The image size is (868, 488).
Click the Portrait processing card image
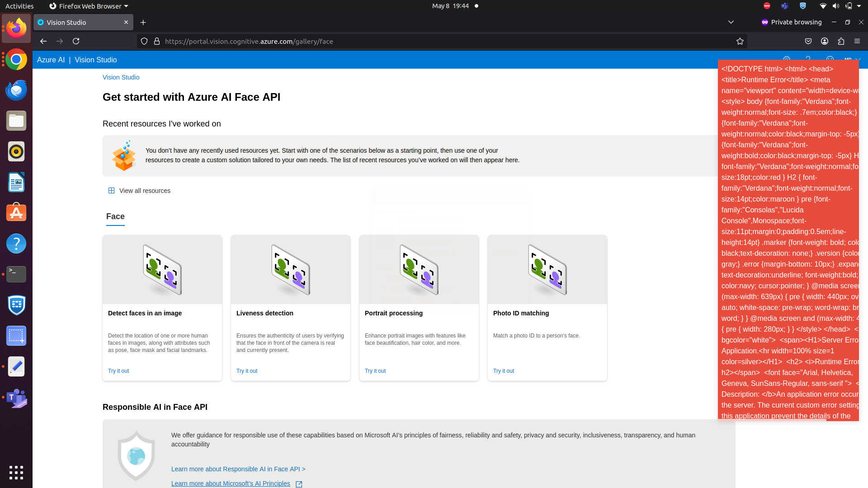tap(419, 269)
